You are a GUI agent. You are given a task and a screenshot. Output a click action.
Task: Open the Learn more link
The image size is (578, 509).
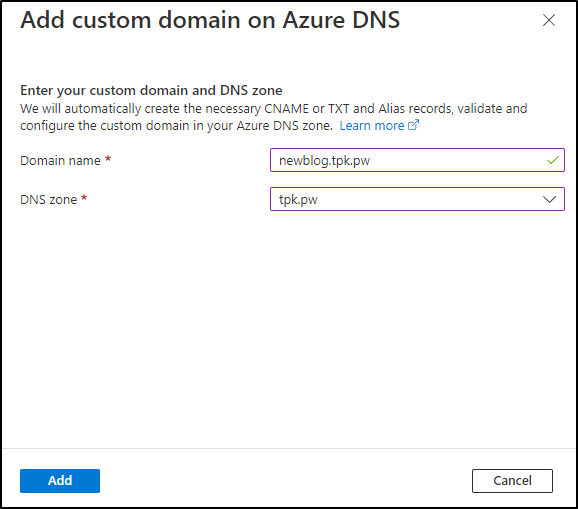click(372, 126)
